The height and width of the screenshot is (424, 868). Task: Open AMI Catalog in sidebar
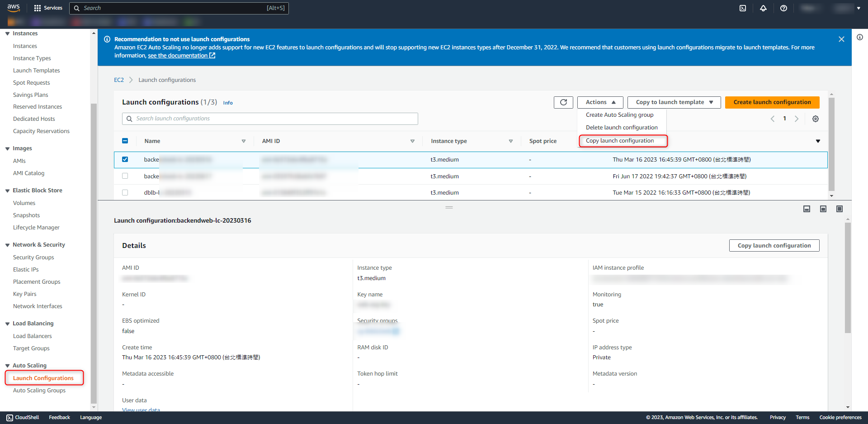point(29,173)
